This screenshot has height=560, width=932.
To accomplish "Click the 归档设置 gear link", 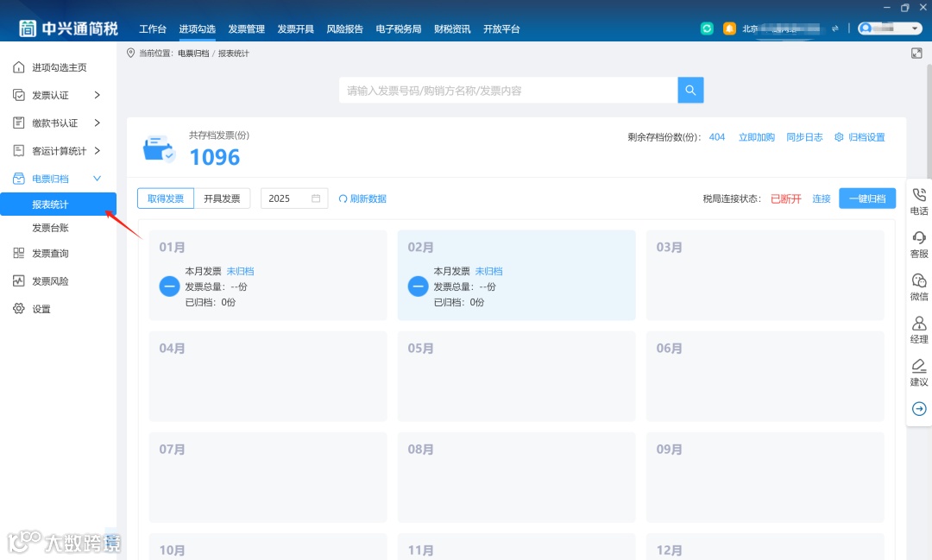I will click(x=860, y=137).
